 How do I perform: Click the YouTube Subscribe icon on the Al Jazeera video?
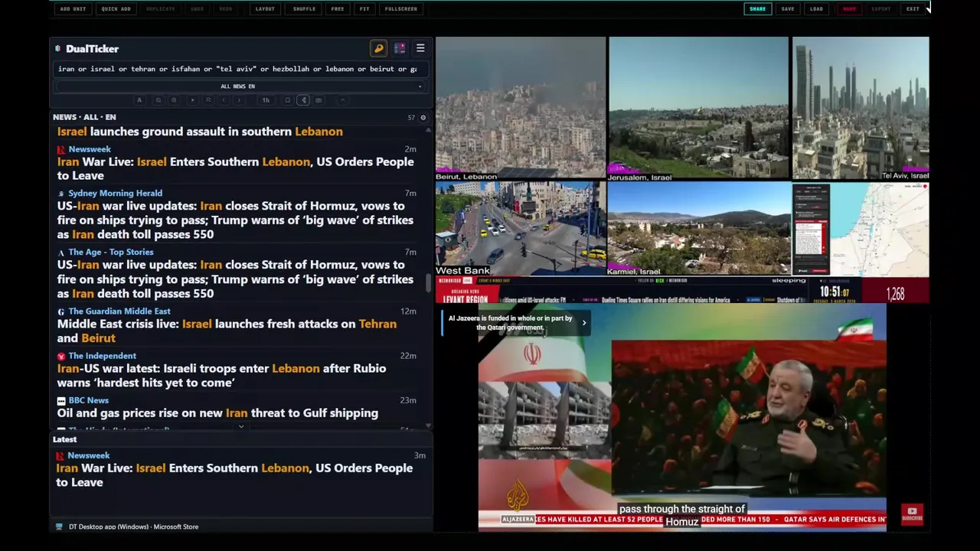point(912,514)
